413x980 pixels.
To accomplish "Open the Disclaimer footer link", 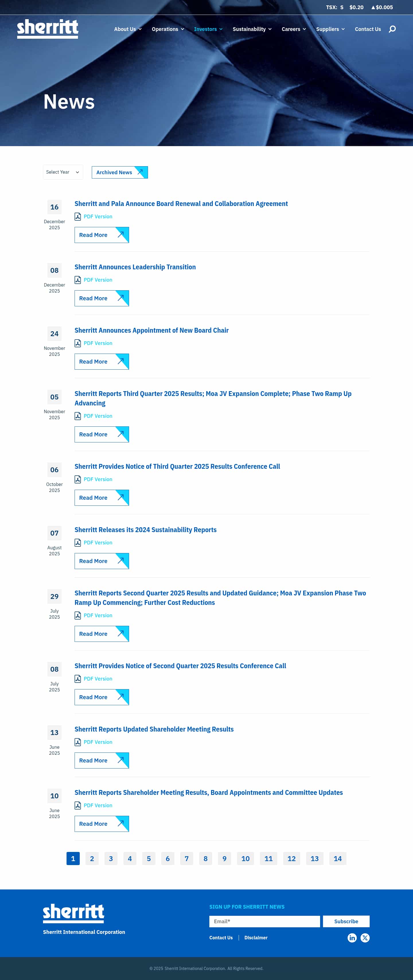I will 256,938.
